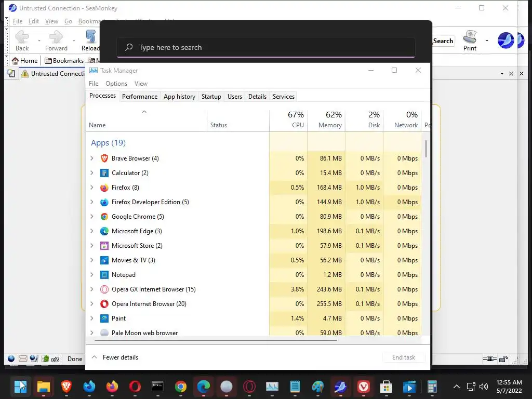Screen dimensions: 532x399
Task: Expand Opera GX Internet Browser (15) group
Action: point(91,289)
